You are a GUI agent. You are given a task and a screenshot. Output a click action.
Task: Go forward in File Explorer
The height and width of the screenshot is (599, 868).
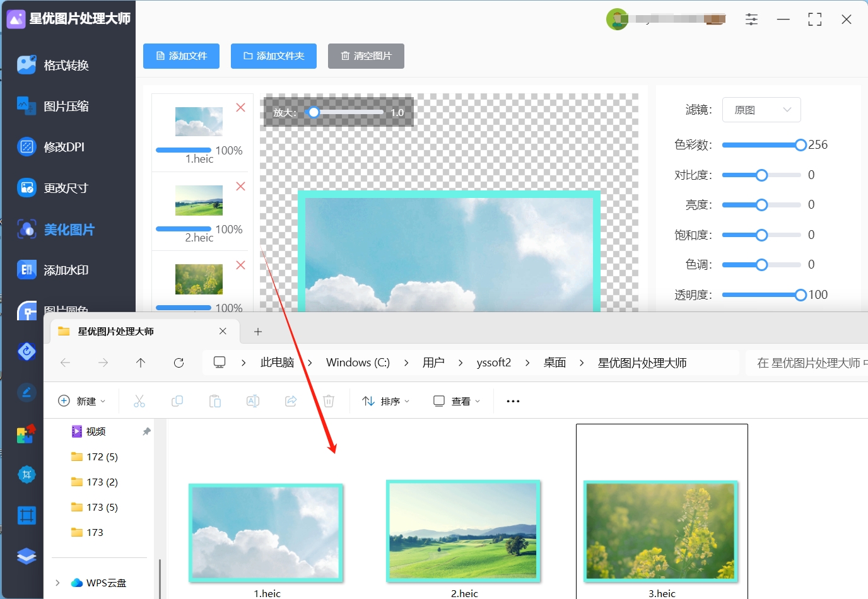[x=103, y=363]
